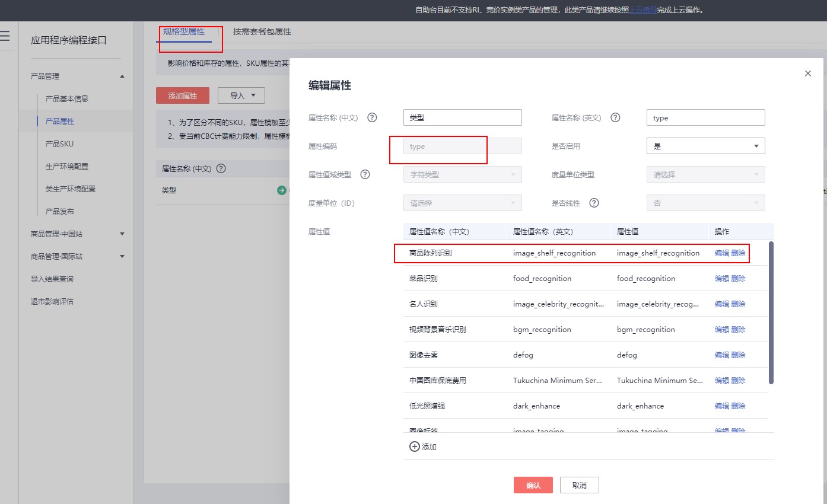
Task: Open the 是否启用 dropdown
Action: [x=705, y=146]
